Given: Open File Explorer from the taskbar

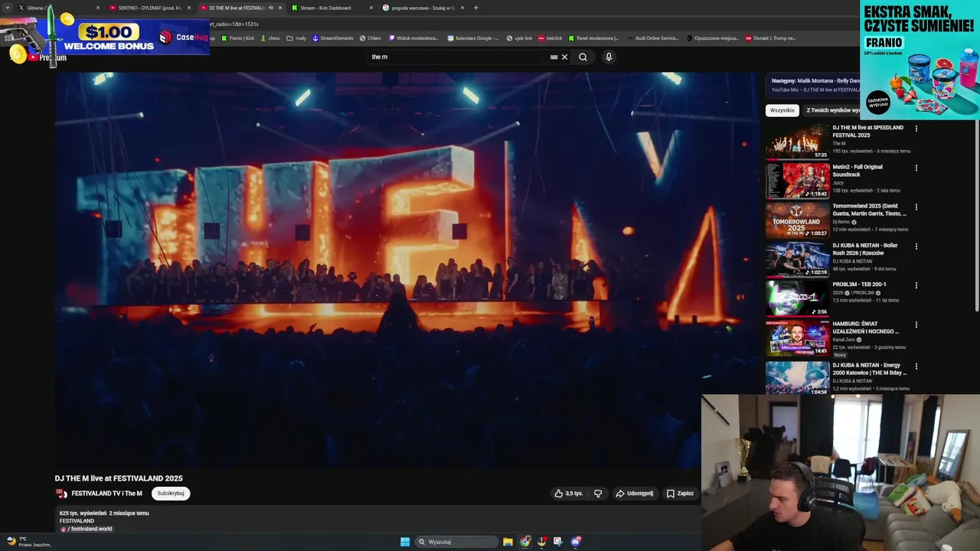Looking at the screenshot, I should click(508, 542).
